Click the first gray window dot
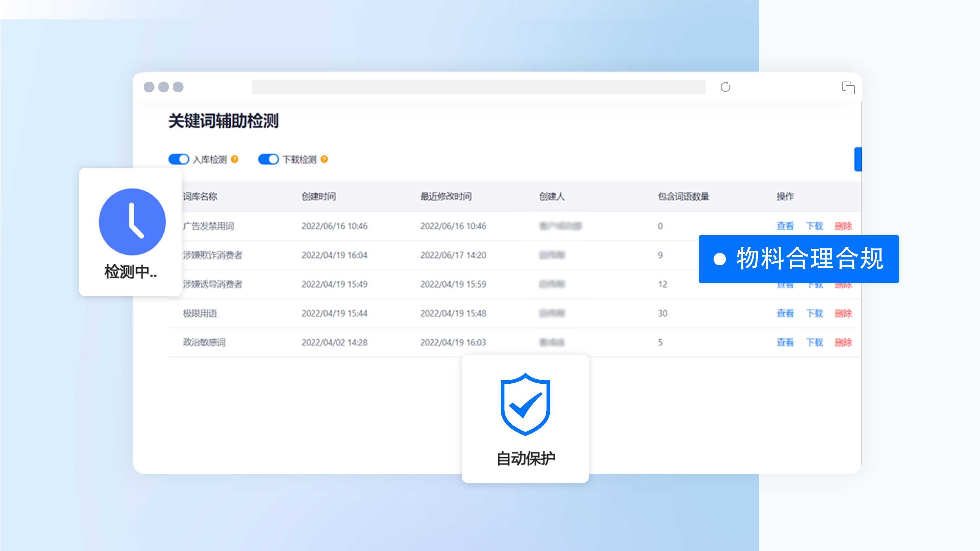Image resolution: width=980 pixels, height=551 pixels. 149,87
